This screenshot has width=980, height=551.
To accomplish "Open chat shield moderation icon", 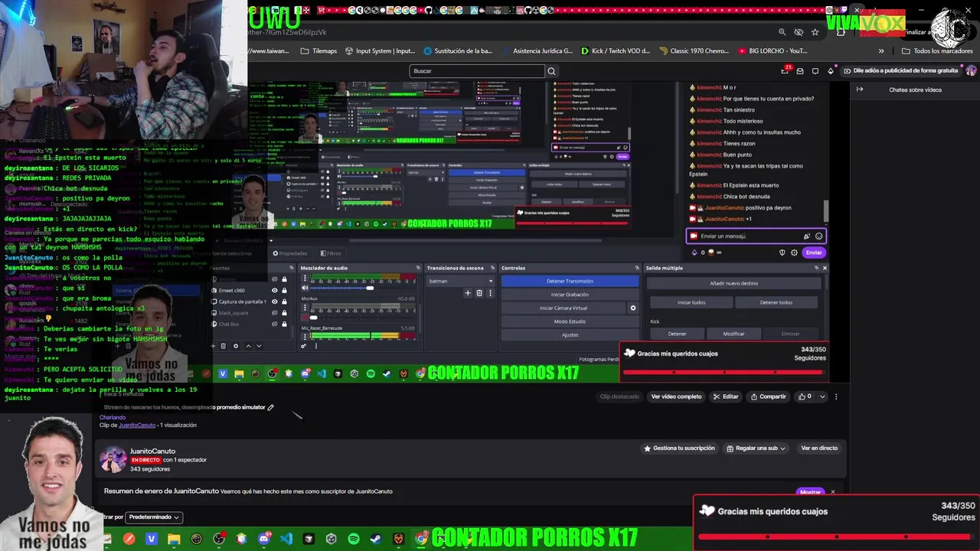I will pyautogui.click(x=782, y=253).
